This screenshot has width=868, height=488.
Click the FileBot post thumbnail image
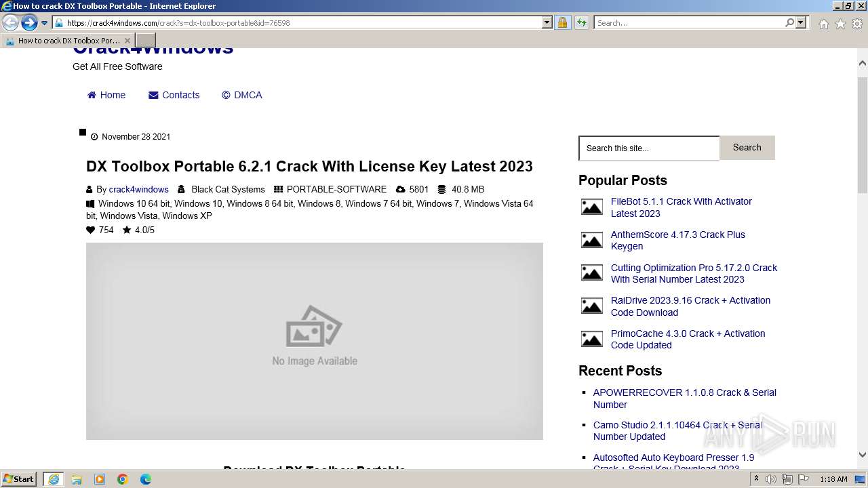[x=592, y=207]
